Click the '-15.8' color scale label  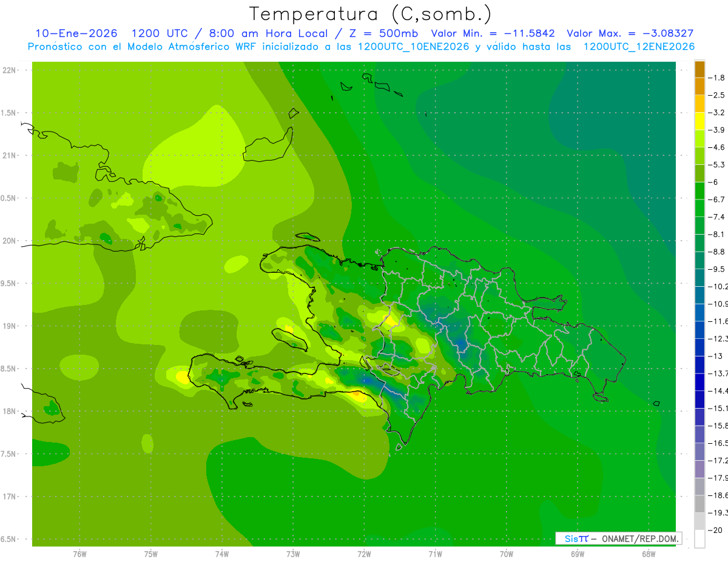718,425
